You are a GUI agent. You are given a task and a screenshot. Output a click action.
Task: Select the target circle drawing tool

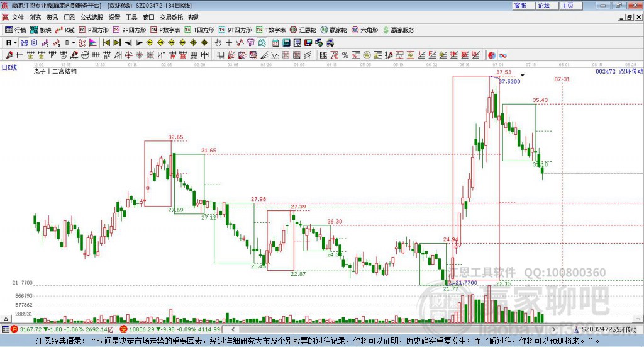(x=128, y=55)
